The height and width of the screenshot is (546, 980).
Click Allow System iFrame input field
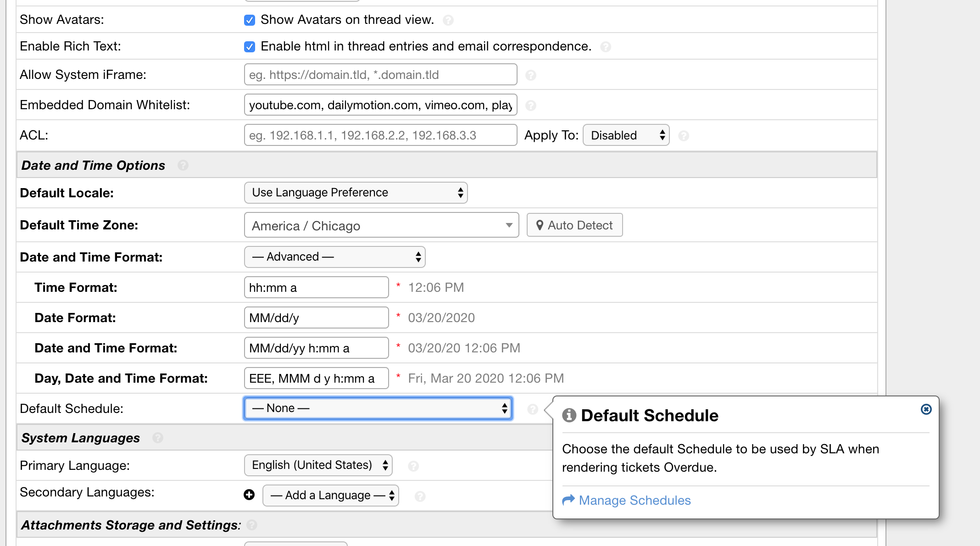tap(381, 75)
